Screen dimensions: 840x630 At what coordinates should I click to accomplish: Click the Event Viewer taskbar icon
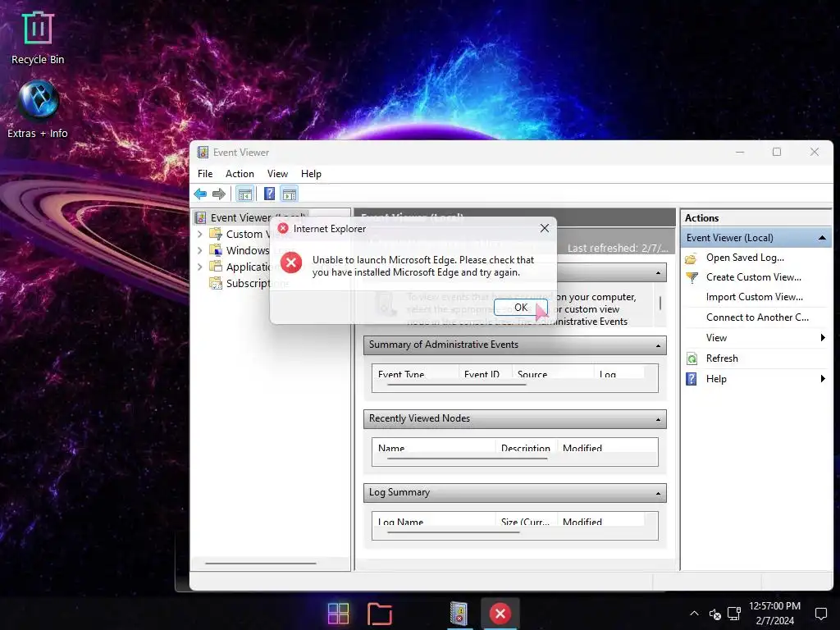(x=459, y=614)
